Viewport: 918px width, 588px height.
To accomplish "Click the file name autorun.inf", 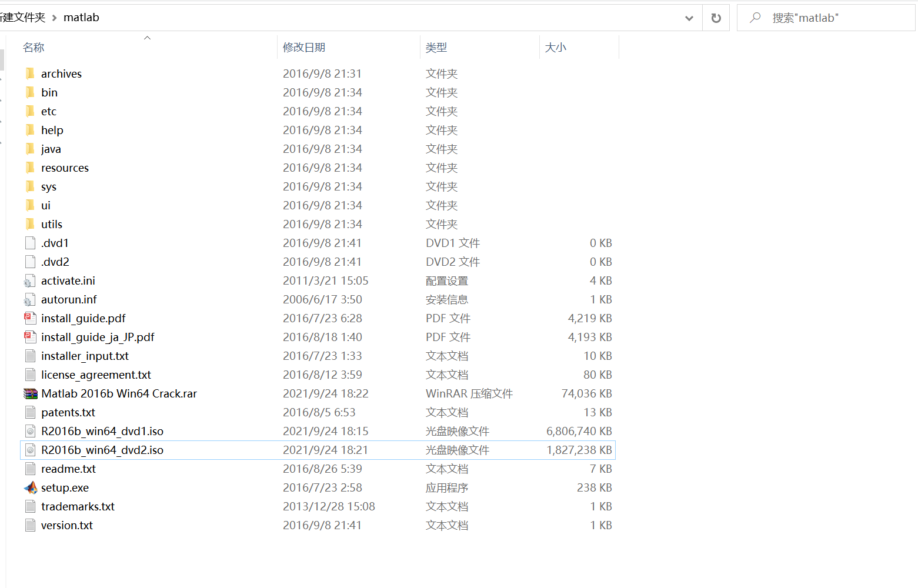I will (x=69, y=299).
